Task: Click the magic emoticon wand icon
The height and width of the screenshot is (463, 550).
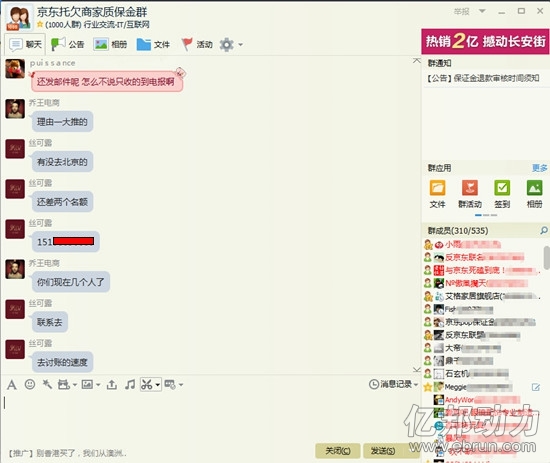Action: [x=47, y=384]
